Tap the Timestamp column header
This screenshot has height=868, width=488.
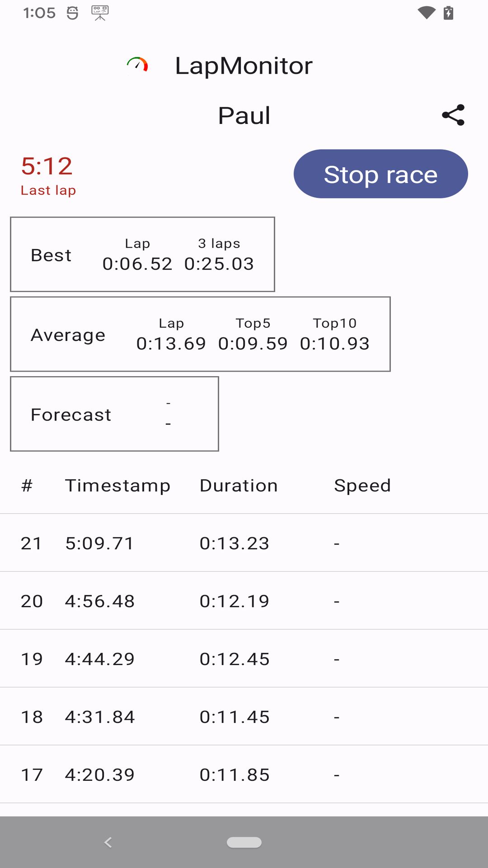coord(117,486)
